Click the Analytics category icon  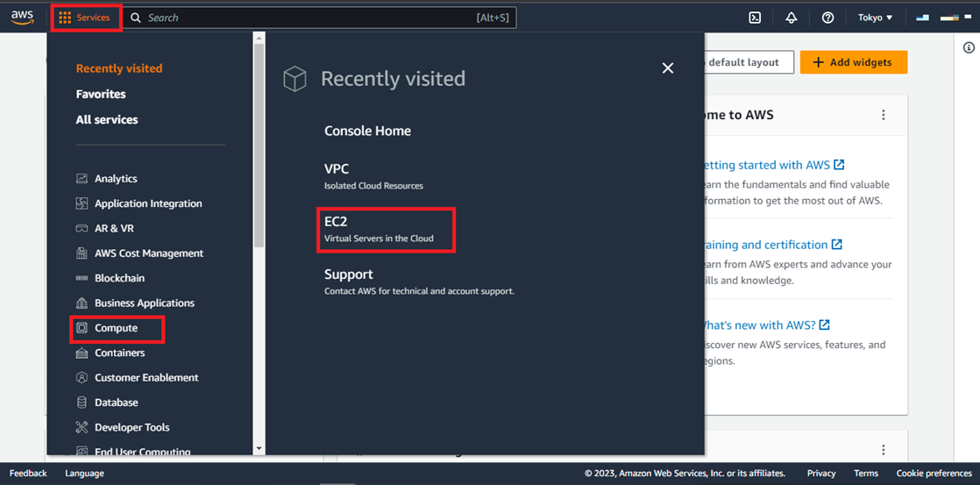point(82,179)
